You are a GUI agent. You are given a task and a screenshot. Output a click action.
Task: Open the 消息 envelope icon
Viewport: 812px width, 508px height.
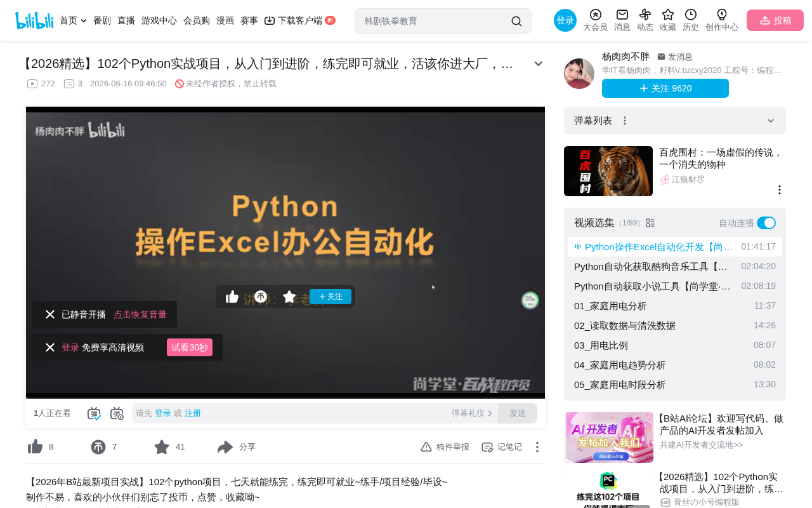(x=622, y=15)
